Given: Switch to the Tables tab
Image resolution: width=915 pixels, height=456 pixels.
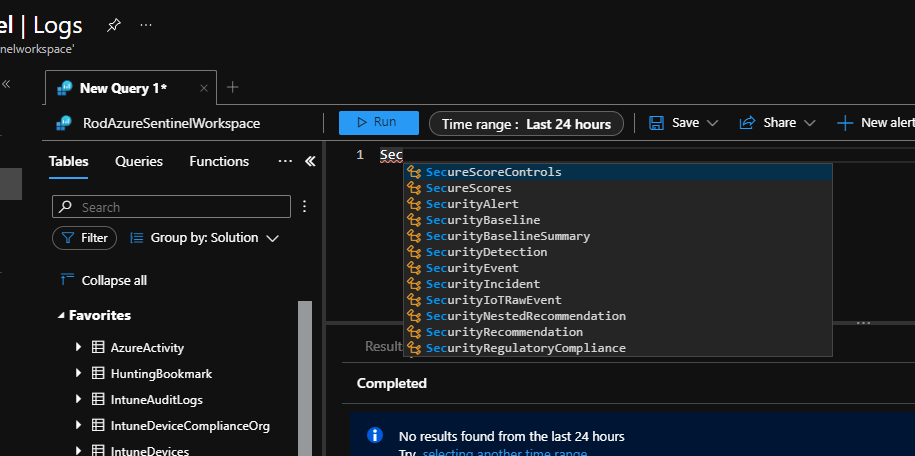Looking at the screenshot, I should (68, 161).
